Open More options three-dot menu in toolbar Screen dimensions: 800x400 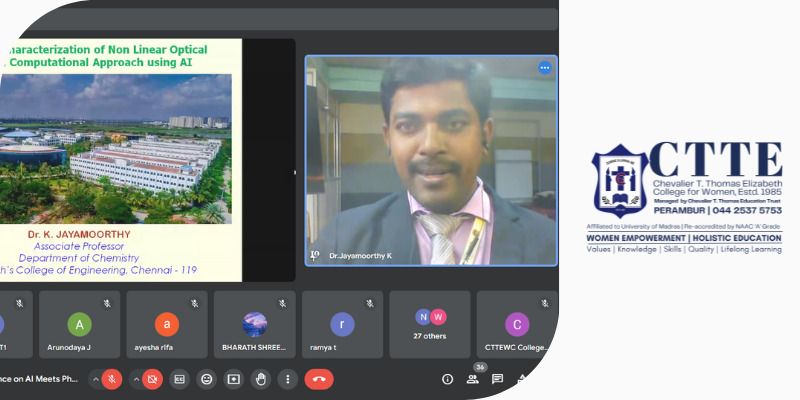pos(288,379)
